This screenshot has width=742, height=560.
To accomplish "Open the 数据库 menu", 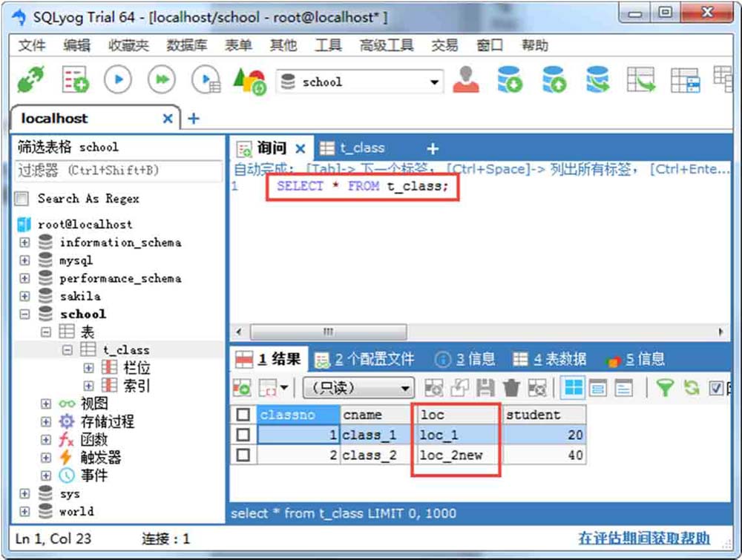I will pyautogui.click(x=187, y=45).
